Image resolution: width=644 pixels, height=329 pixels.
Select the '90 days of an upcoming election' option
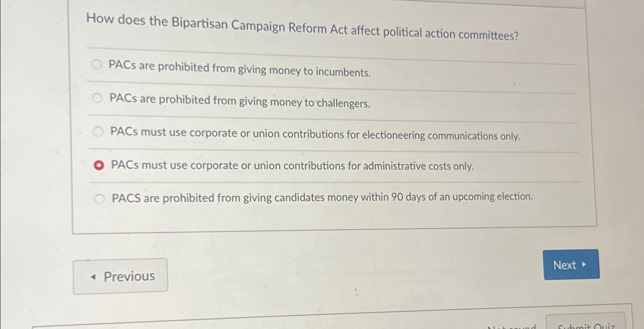pyautogui.click(x=100, y=198)
